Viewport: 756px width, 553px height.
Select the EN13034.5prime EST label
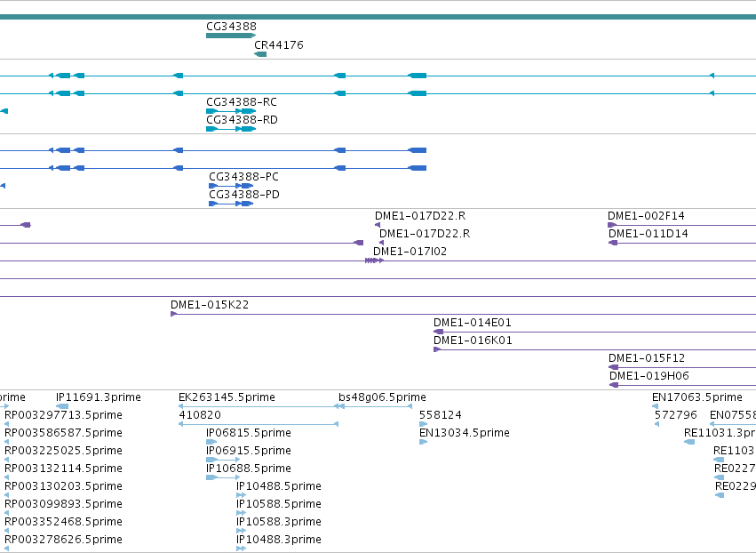[x=465, y=433]
